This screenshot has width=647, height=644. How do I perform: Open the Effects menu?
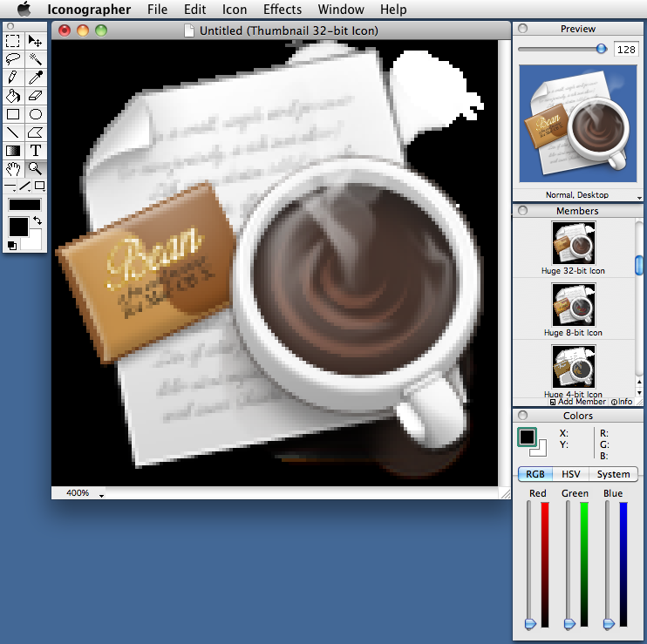pyautogui.click(x=282, y=10)
